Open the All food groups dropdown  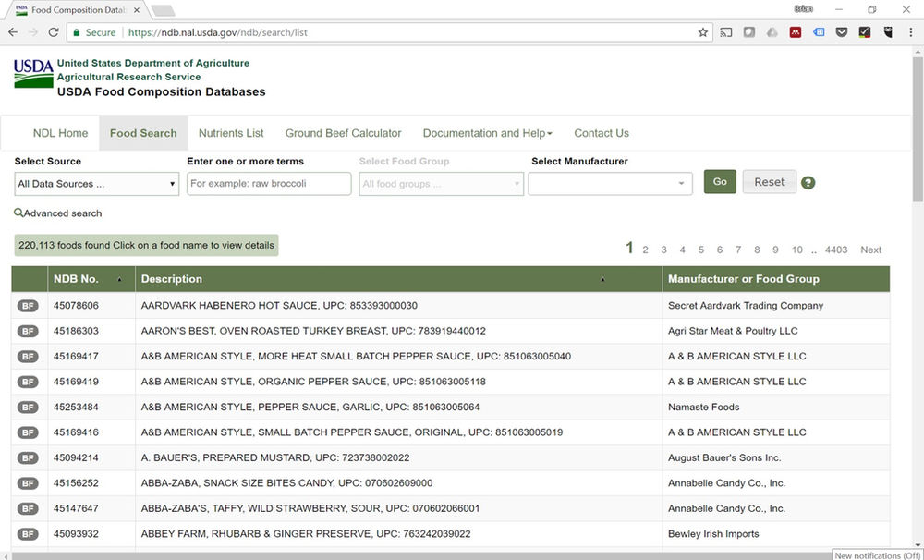(441, 184)
